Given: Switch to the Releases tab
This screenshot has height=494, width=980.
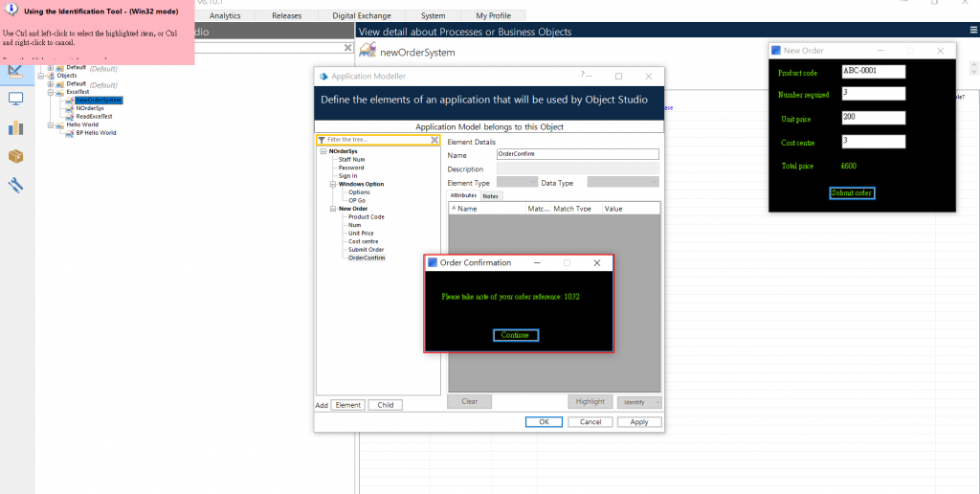Looking at the screenshot, I should tap(287, 15).
